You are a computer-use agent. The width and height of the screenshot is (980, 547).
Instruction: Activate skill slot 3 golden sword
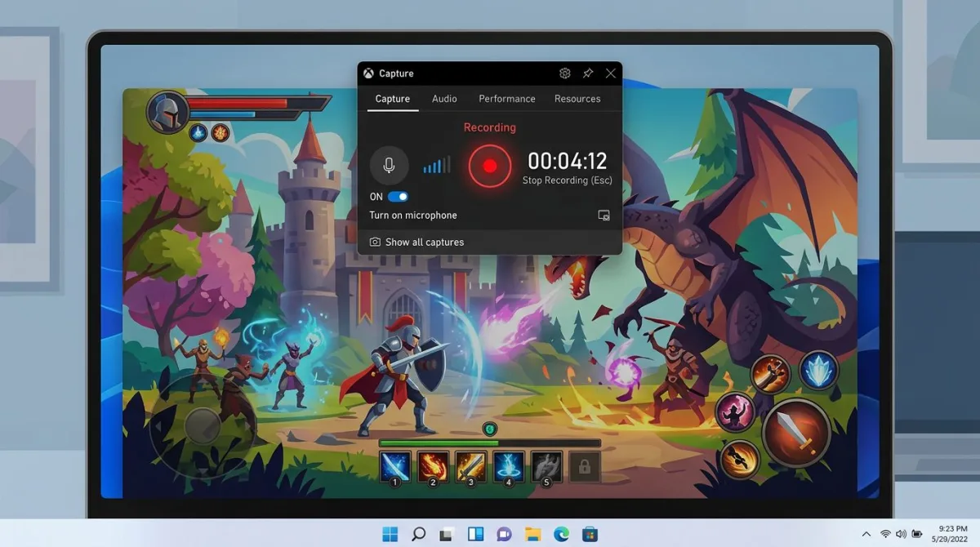(471, 466)
